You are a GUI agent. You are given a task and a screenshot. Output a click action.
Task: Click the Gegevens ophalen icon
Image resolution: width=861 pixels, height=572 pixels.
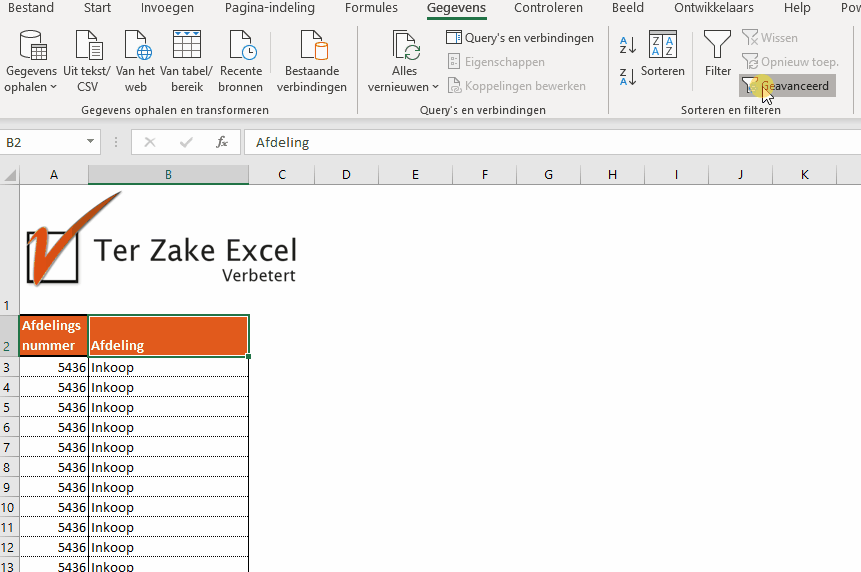(x=32, y=47)
